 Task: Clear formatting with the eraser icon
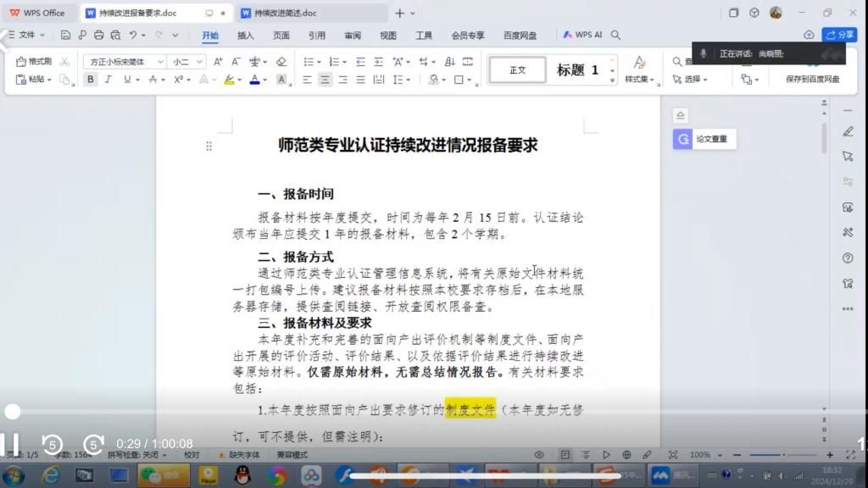tap(281, 61)
